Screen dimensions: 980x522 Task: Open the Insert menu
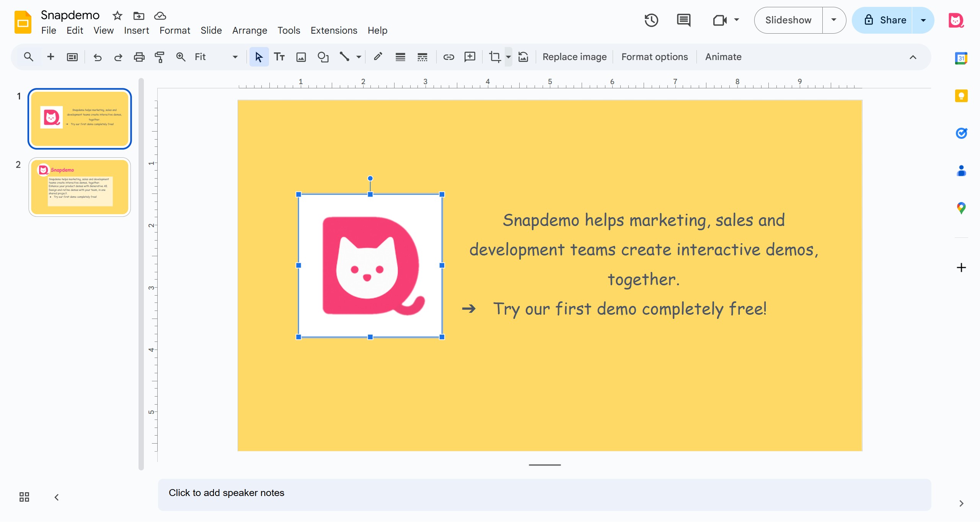(136, 30)
